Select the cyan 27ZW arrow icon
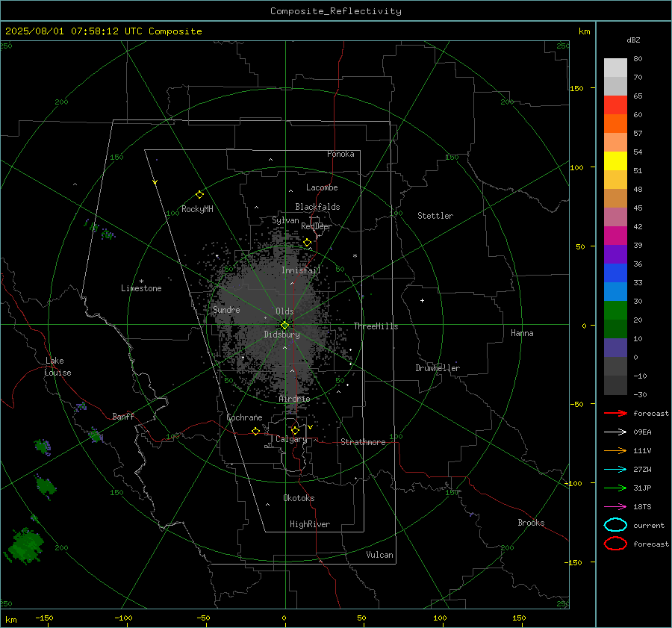 615,470
